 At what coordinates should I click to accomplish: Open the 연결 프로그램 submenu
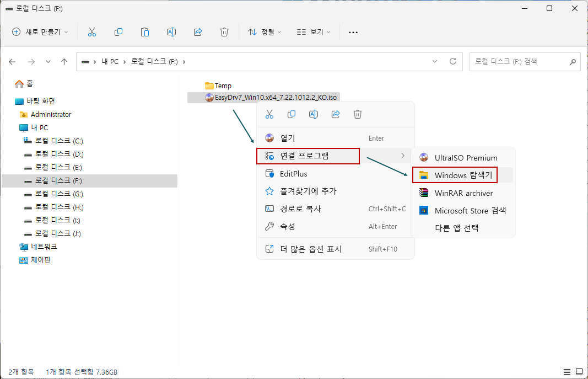coord(335,156)
